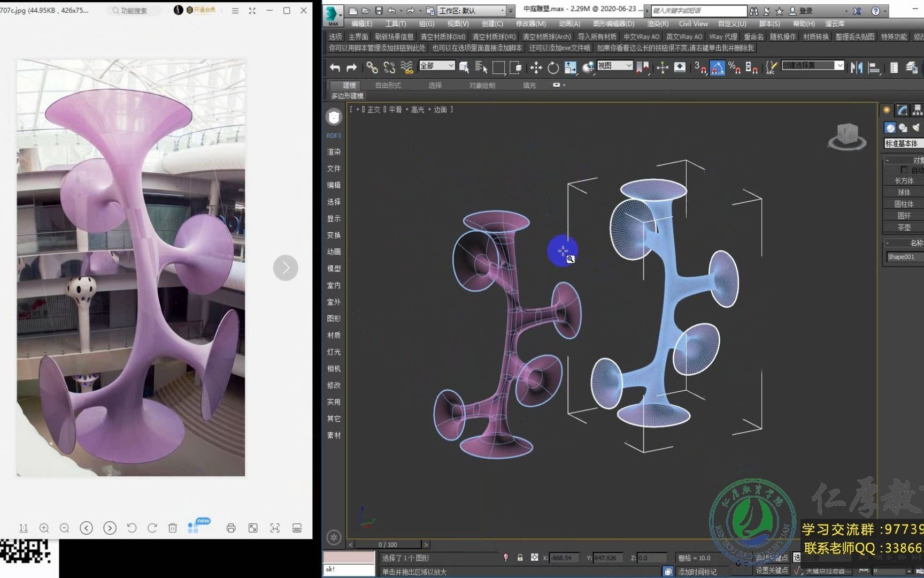Click the pink MAXScript listener color box
This screenshot has width=924, height=578.
(x=349, y=558)
